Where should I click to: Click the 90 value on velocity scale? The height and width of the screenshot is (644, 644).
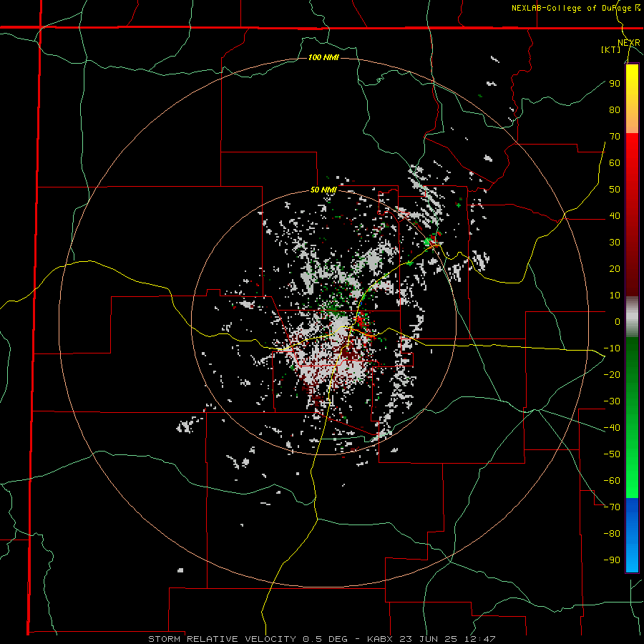(x=615, y=84)
